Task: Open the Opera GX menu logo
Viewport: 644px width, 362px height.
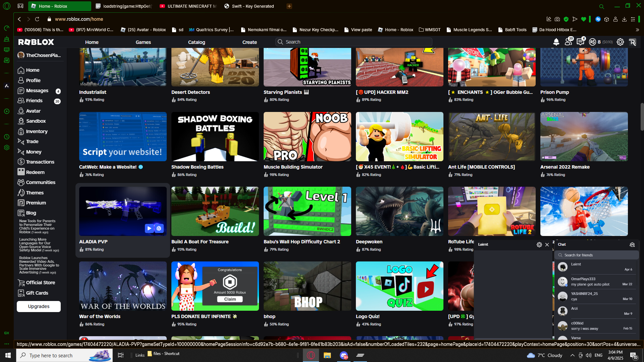Action: [7, 6]
